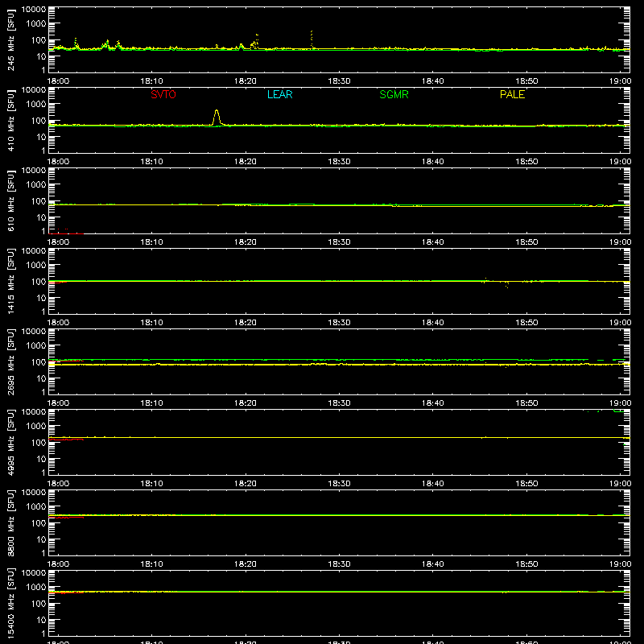Select the 245 MHz [SFU] axis title
Image resolution: width=644 pixels, height=644 pixels.
[11, 39]
